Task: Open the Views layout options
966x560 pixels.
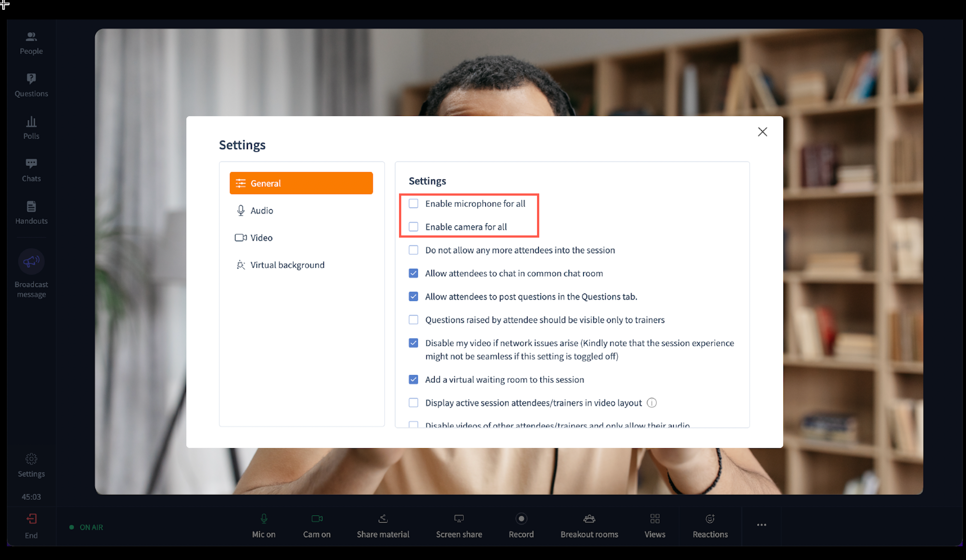Action: click(655, 526)
